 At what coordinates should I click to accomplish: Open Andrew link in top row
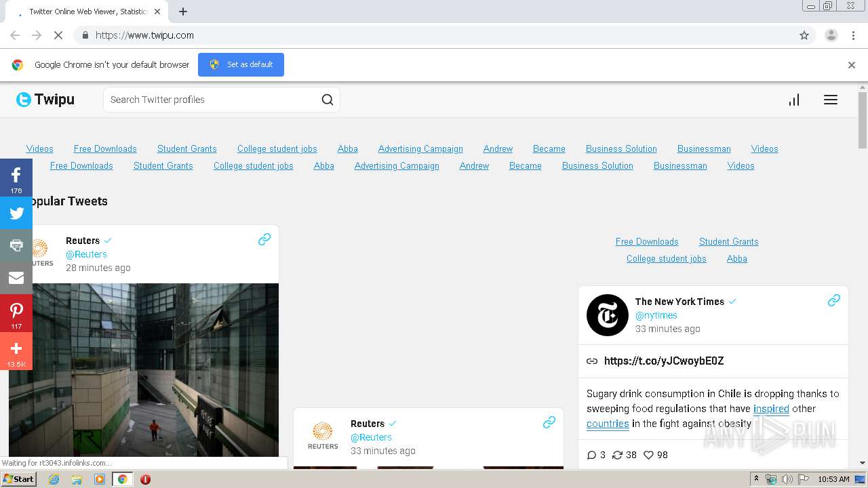point(498,148)
